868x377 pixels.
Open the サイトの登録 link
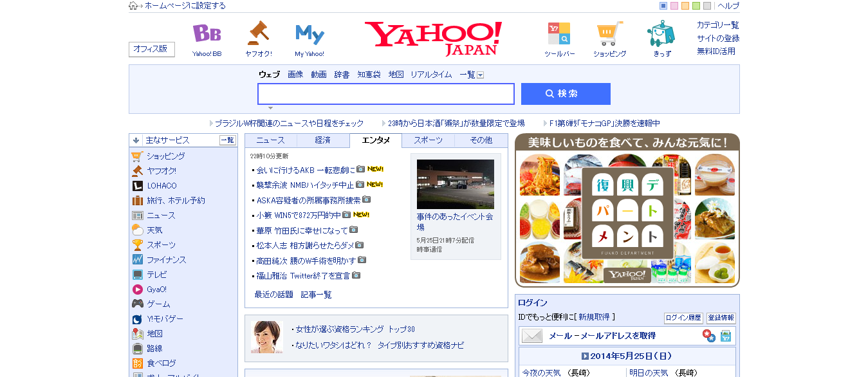pos(718,39)
